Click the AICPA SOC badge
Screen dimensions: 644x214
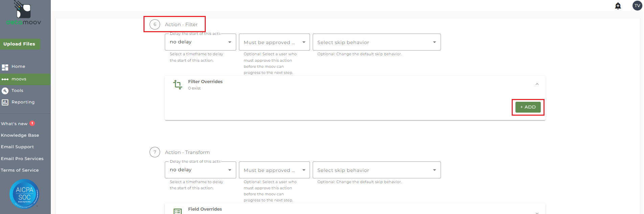coord(24,194)
